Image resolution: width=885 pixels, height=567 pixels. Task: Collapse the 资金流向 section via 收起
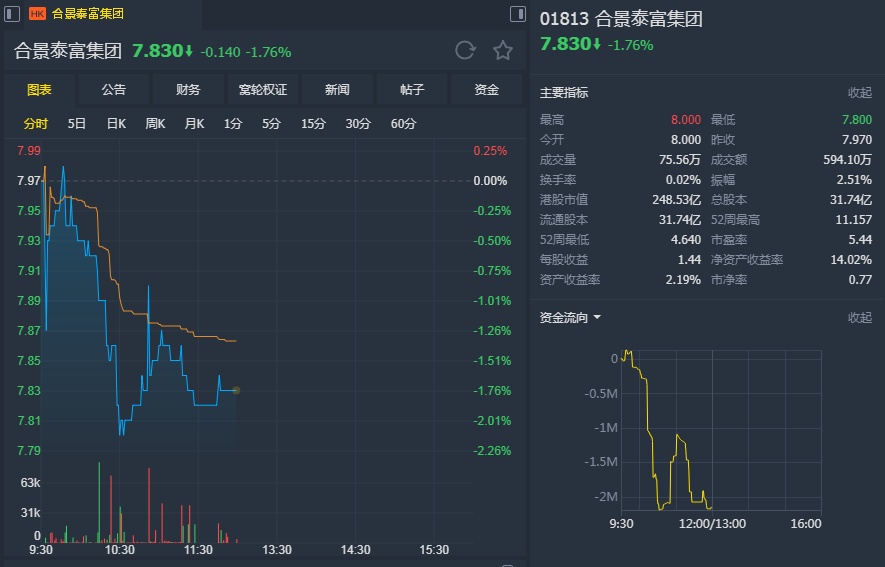point(860,318)
